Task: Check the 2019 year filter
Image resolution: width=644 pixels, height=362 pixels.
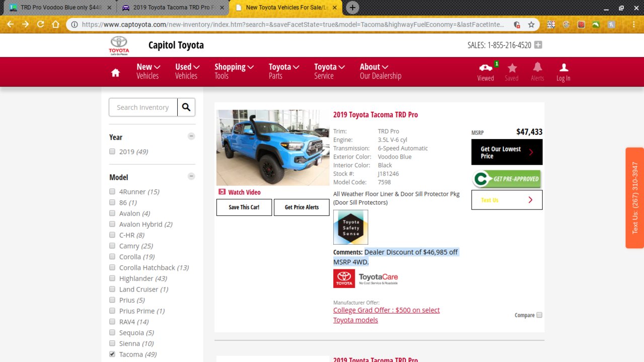Action: coord(112,152)
